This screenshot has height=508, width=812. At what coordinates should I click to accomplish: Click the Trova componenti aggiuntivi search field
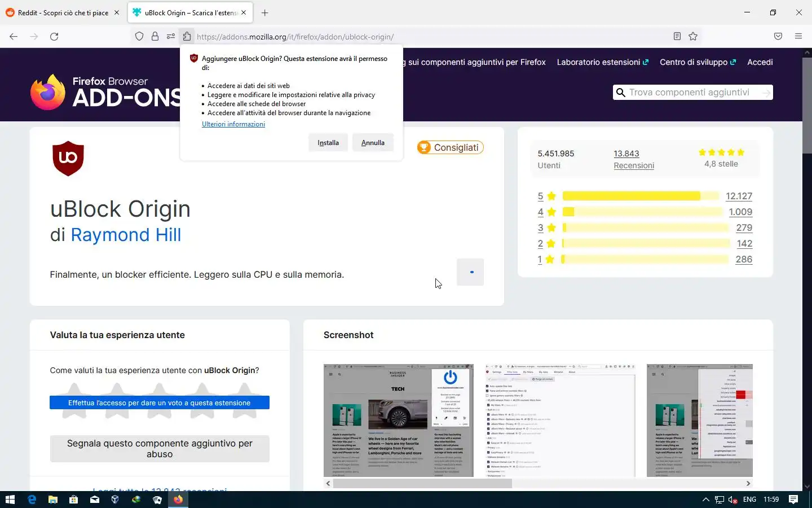point(693,93)
